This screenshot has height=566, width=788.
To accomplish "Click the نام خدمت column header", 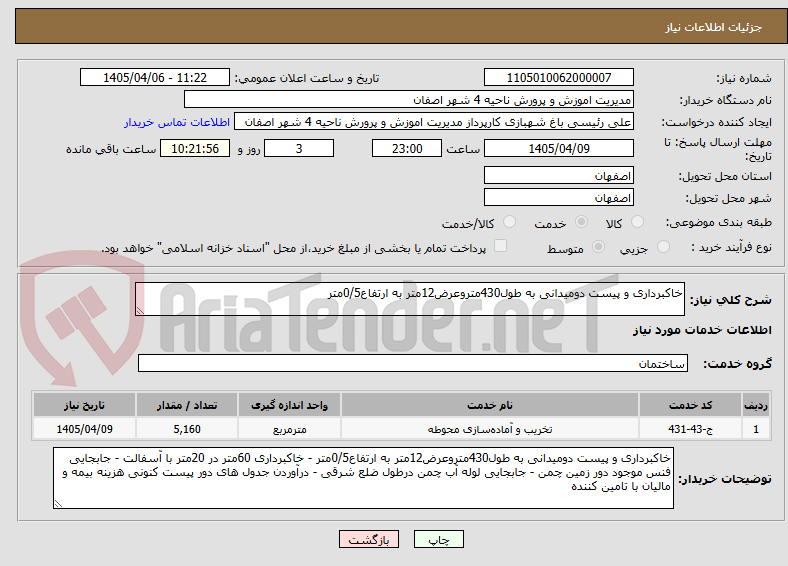I will [490, 405].
